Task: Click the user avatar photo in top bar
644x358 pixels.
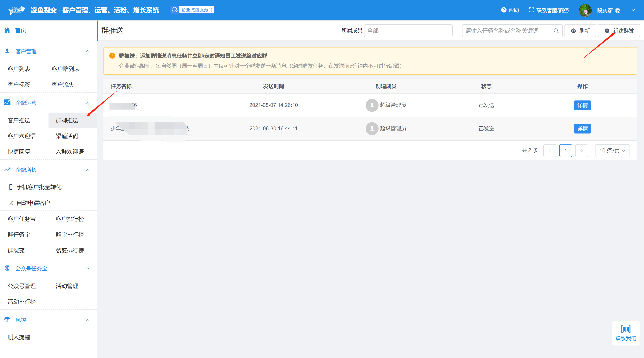Action: click(585, 10)
